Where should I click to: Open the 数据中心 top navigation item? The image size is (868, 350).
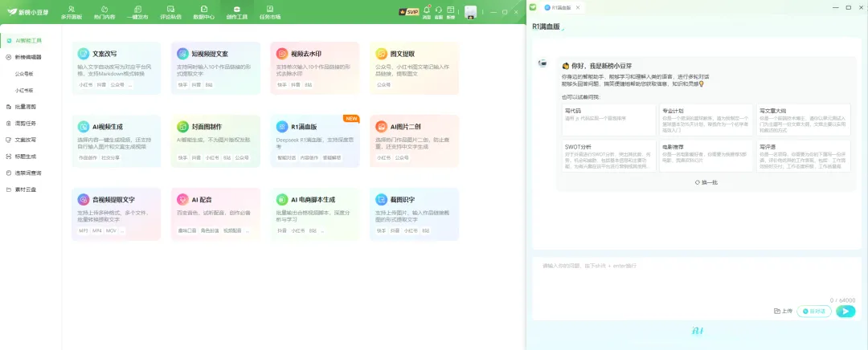(x=203, y=12)
